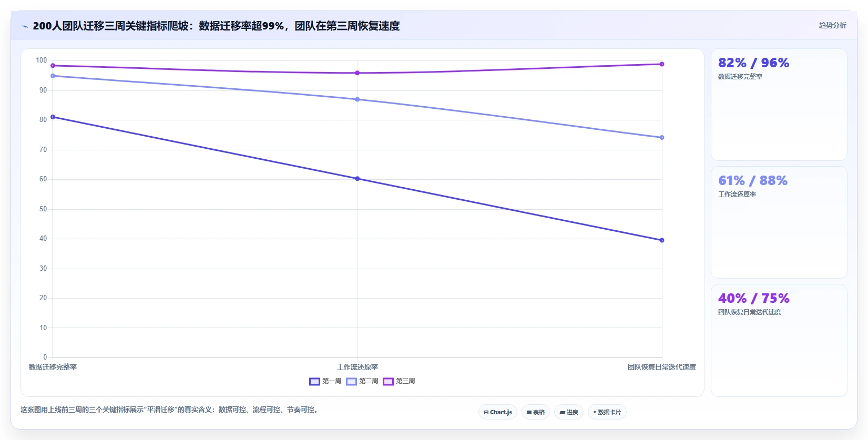Click the 第三周 point at 团队恢复日常迭代速度

pyautogui.click(x=662, y=64)
